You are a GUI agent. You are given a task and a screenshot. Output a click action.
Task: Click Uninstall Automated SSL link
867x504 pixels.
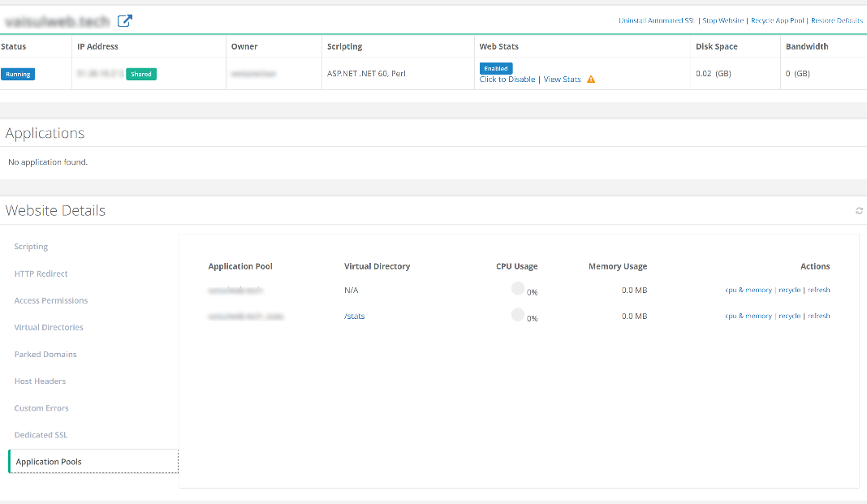[x=656, y=20]
